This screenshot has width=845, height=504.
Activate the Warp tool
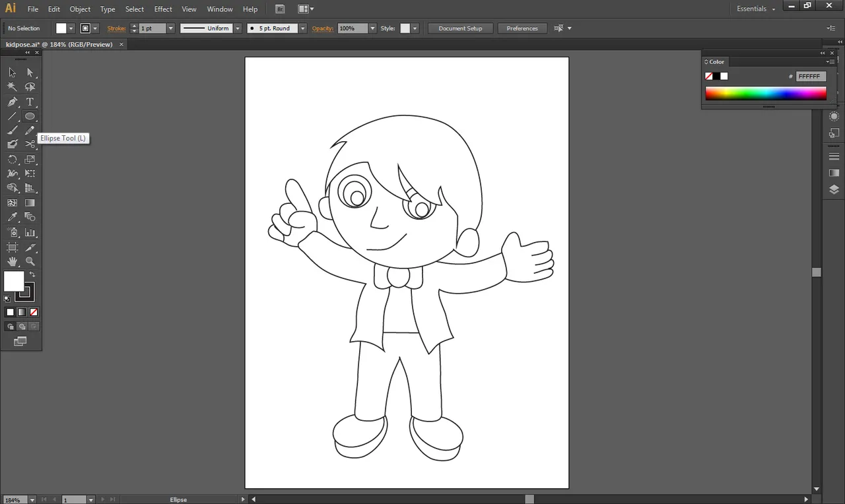pos(12,173)
